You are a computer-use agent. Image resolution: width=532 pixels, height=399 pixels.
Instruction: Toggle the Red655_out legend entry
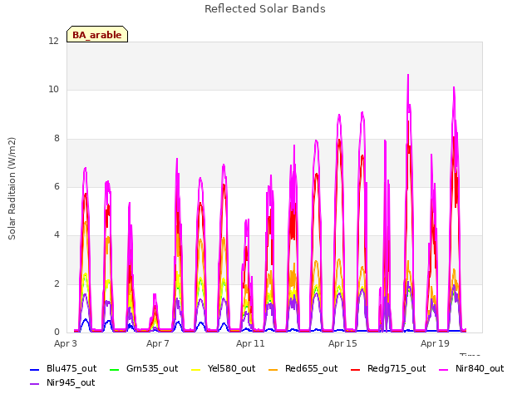click(303, 369)
